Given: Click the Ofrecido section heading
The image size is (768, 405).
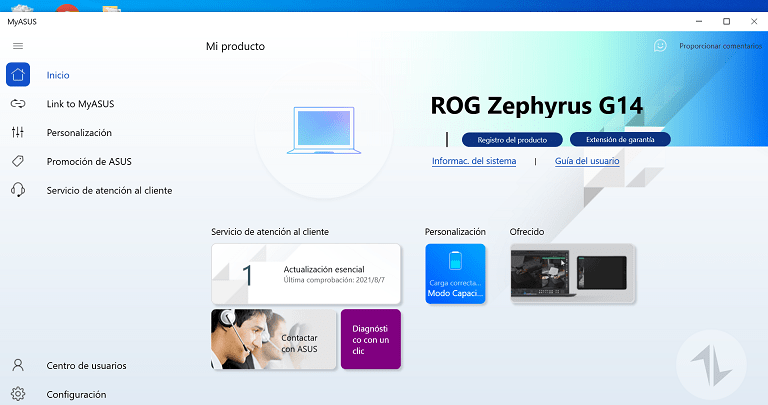Looking at the screenshot, I should pyautogui.click(x=527, y=232).
